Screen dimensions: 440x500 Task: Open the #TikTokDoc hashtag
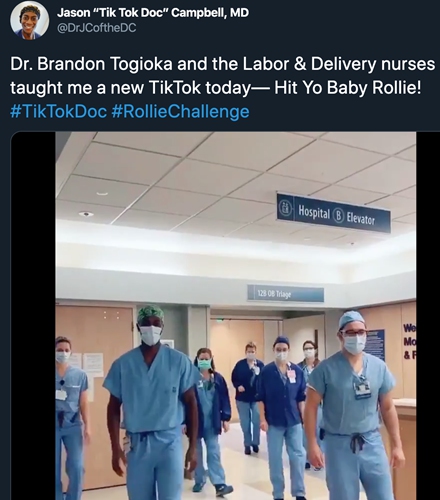[58, 111]
